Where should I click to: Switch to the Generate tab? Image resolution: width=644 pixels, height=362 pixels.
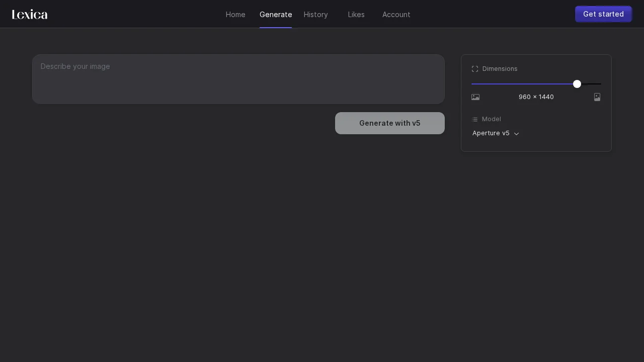tap(276, 15)
